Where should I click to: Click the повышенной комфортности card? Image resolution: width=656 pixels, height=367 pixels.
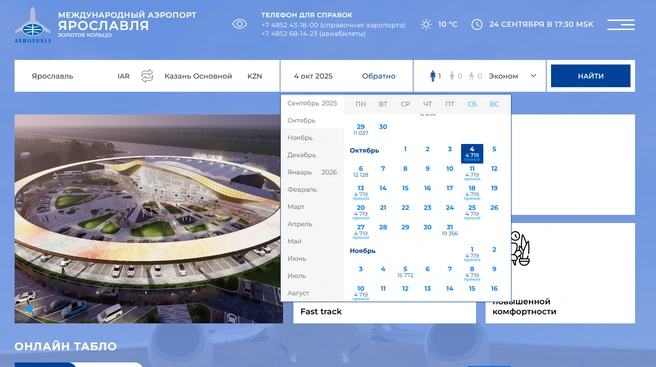pyautogui.click(x=560, y=273)
